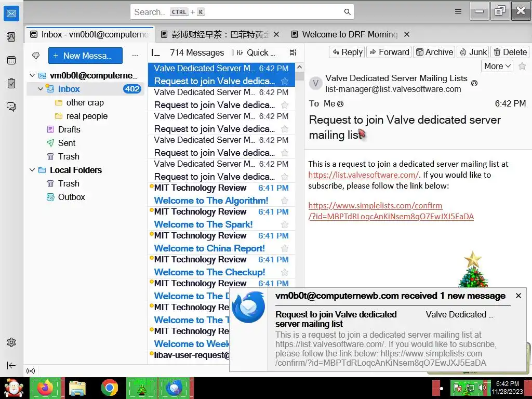
Task: Star Welcome to The Spark message
Action: (285, 224)
